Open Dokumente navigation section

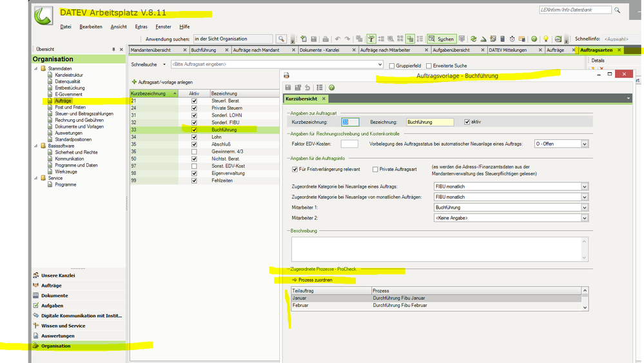(x=55, y=296)
